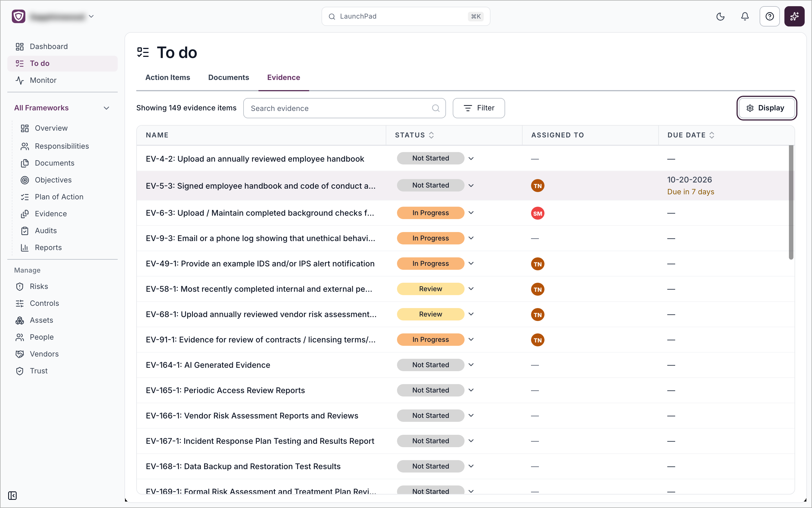Click TN avatar on EV-49-1 row
Viewport: 812px width, 508px height.
tap(537, 264)
